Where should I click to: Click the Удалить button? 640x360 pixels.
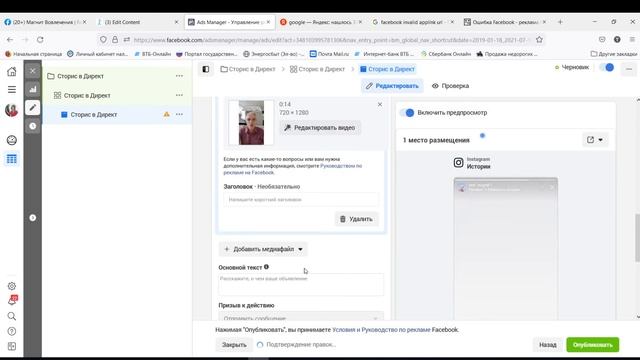(x=356, y=219)
